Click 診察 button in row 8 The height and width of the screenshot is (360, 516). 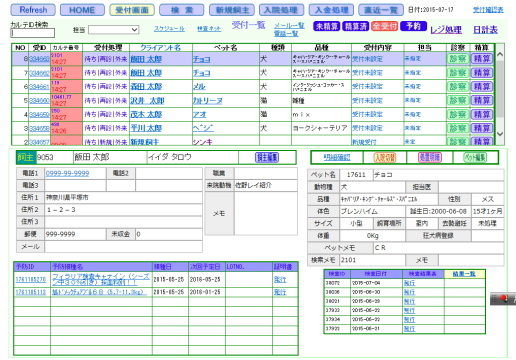coord(458,59)
